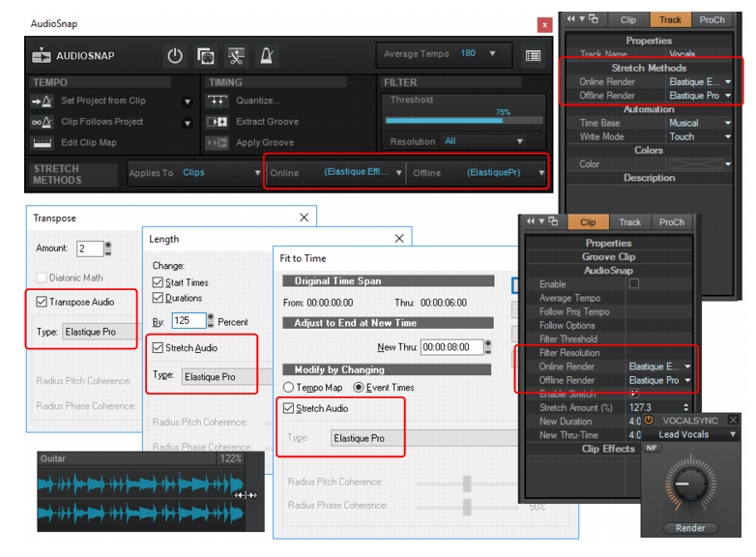This screenshot has width=756, height=557.
Task: Click the Extract Groove icon
Action: click(x=217, y=122)
